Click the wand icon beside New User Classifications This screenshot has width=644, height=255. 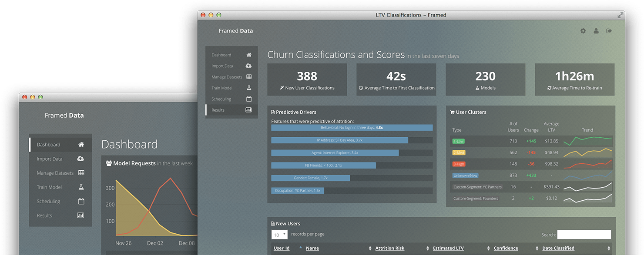282,88
